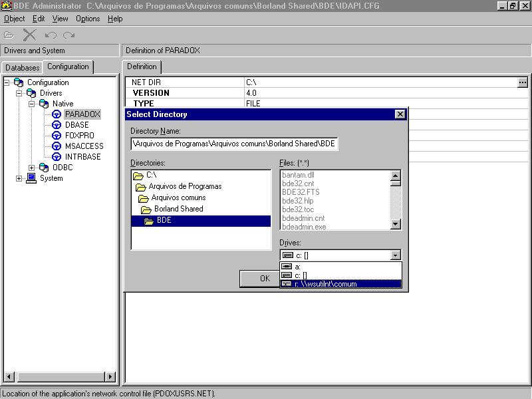Open the Arquivos de Programas folder
Screen dimensions: 532x399
tap(184, 187)
